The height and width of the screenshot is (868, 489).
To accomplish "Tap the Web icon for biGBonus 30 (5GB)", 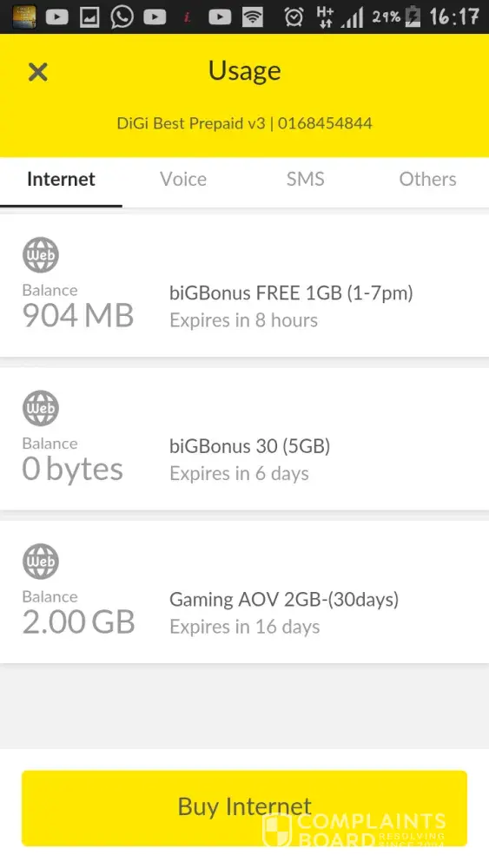I will [x=41, y=408].
